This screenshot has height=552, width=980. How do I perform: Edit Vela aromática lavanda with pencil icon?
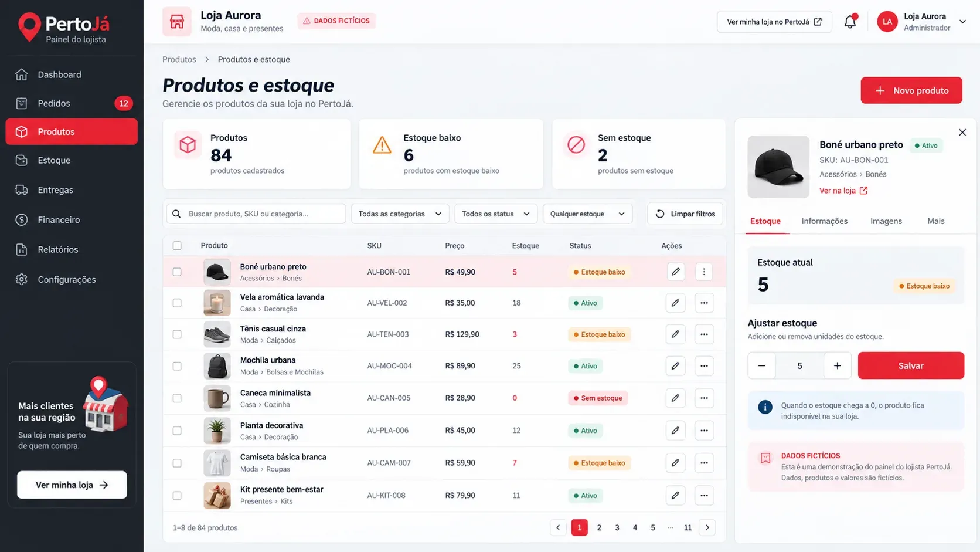pyautogui.click(x=676, y=303)
